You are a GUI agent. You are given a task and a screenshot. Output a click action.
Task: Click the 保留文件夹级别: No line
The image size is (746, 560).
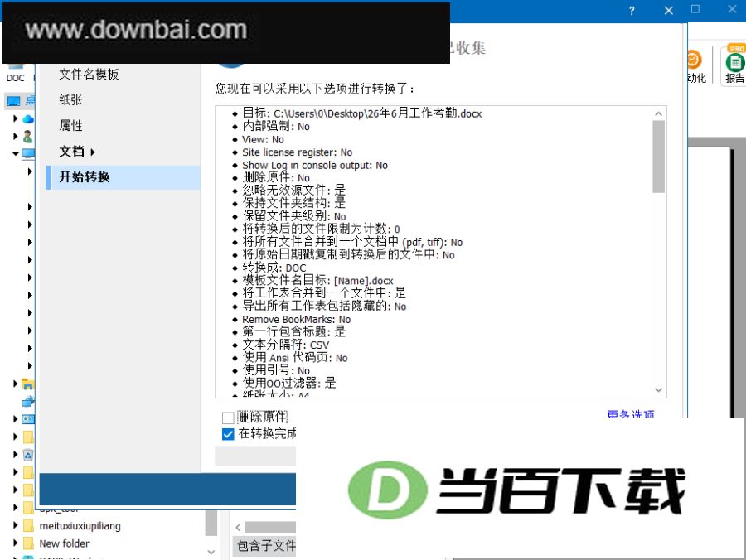pos(294,216)
